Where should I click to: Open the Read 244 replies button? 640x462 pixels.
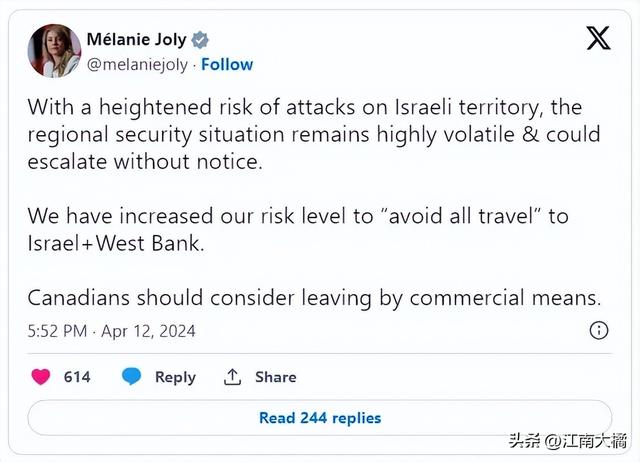320,418
